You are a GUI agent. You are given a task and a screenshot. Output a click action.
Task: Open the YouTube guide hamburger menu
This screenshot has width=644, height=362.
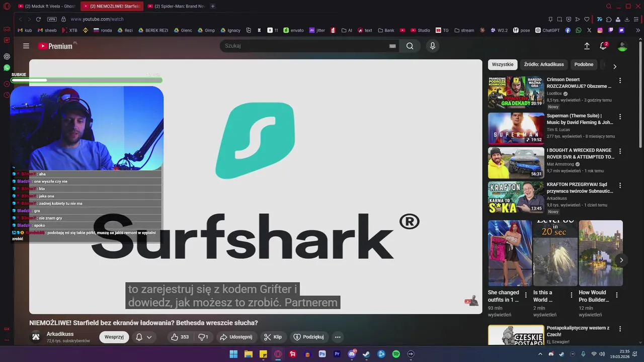26,46
